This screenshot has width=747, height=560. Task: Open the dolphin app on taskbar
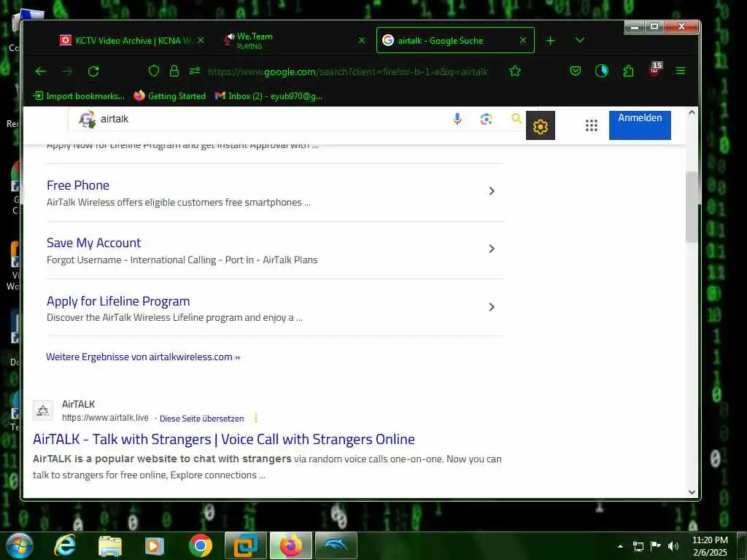tap(336, 545)
